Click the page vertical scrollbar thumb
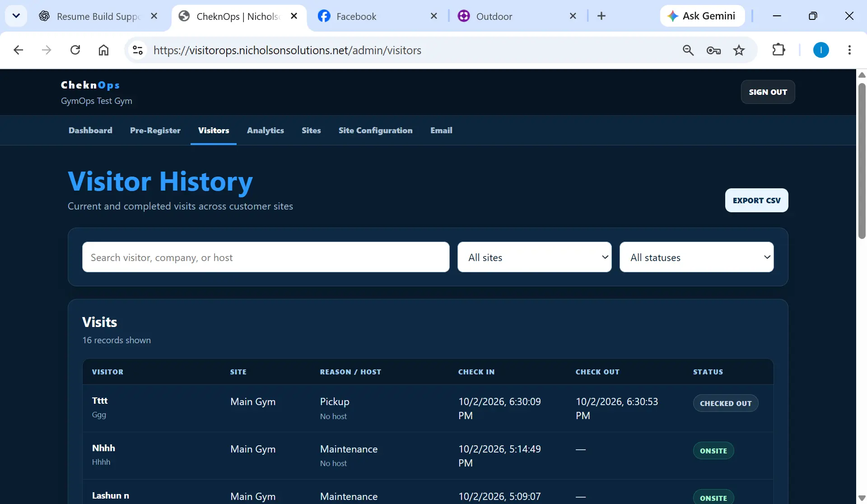Screen dimensions: 867x504 (x=862, y=160)
